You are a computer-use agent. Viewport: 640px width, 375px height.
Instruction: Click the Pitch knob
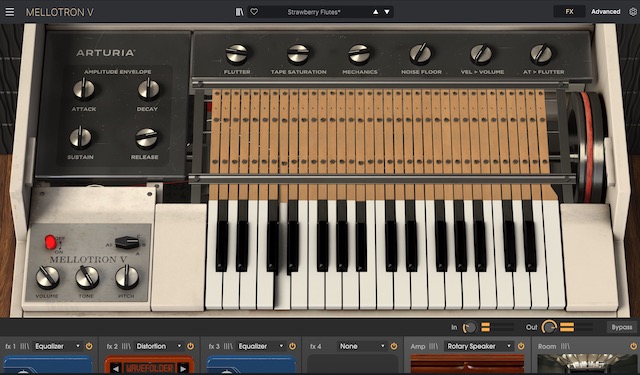[127, 277]
